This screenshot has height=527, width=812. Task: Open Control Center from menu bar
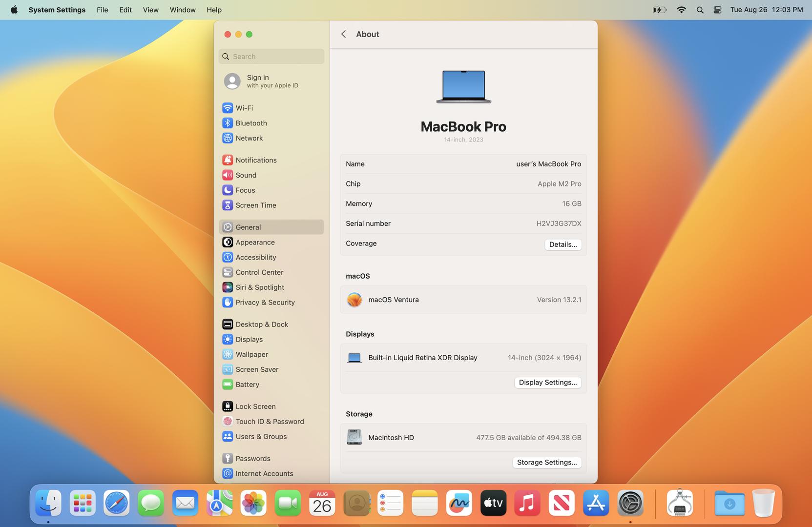click(717, 10)
